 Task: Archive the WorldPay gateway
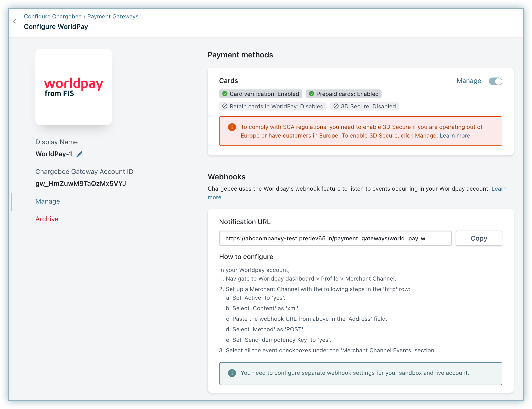pos(47,219)
